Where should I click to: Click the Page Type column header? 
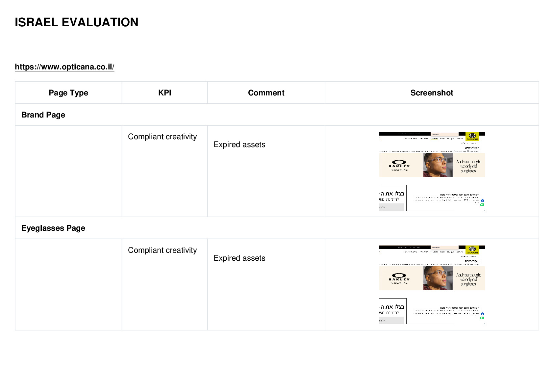click(68, 93)
